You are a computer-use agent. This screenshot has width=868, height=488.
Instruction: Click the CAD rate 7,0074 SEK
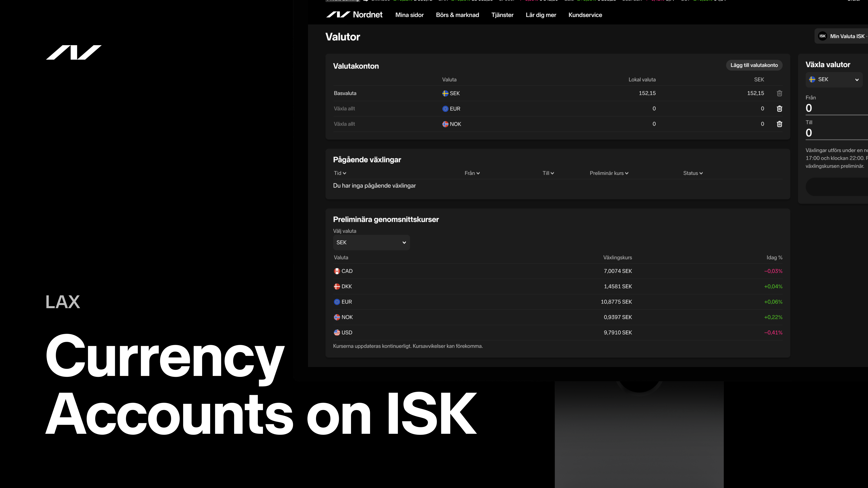click(x=618, y=271)
